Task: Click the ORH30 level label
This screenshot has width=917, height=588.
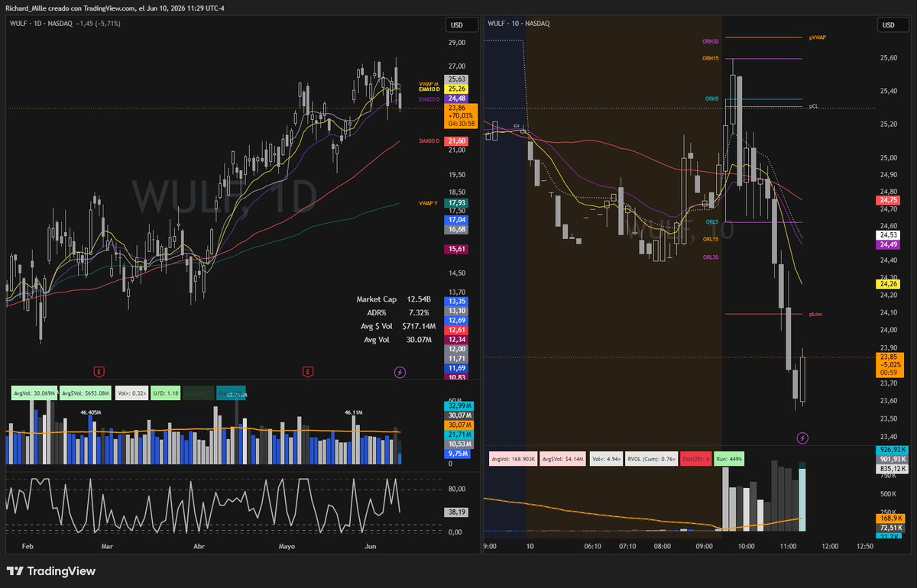Action: pos(710,41)
